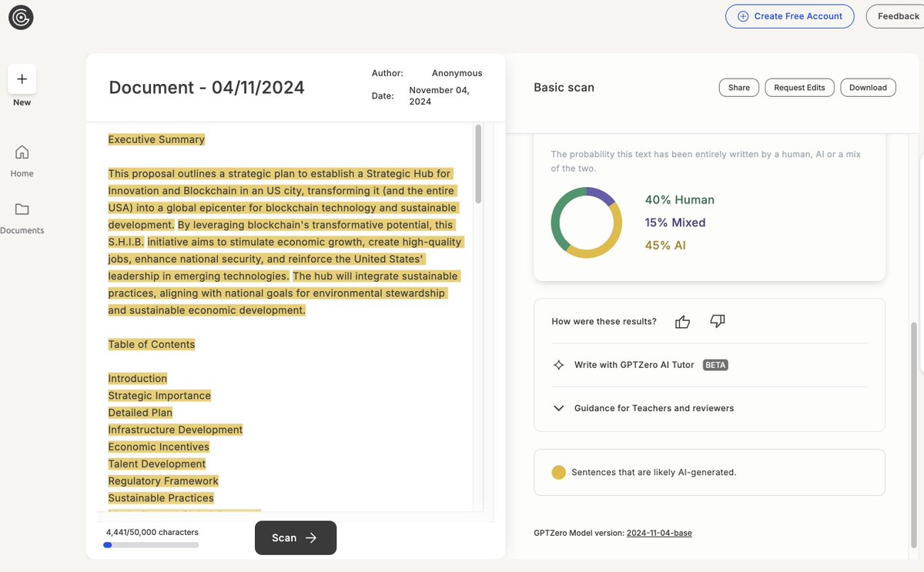
Task: Click the Table of Contents heading
Action: 152,344
